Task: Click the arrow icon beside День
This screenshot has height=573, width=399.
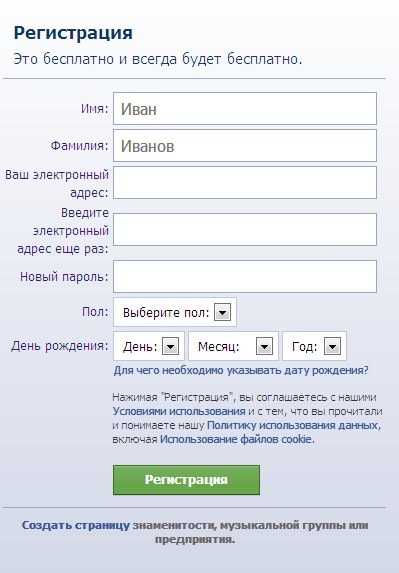Action: pyautogui.click(x=170, y=346)
